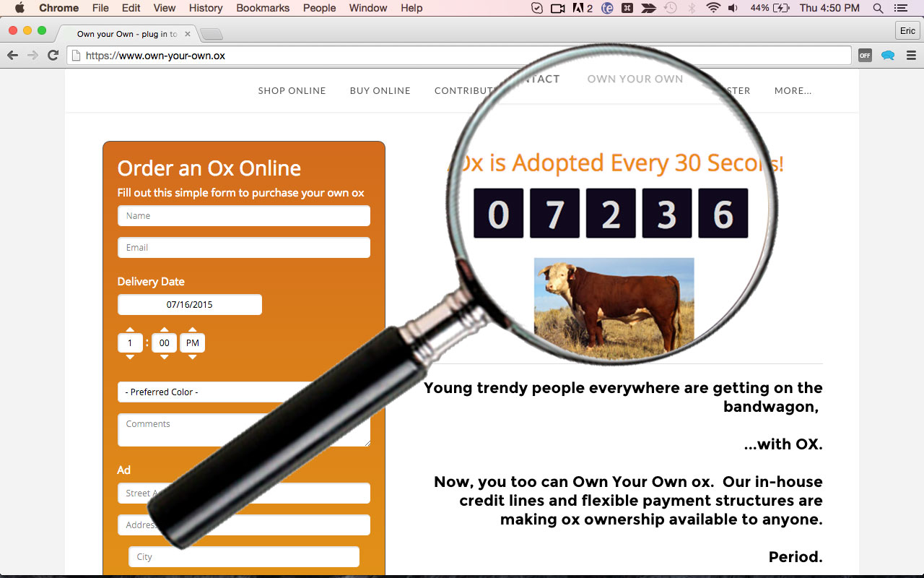Click the Email input field
Image resolution: width=924 pixels, height=578 pixels.
(244, 247)
